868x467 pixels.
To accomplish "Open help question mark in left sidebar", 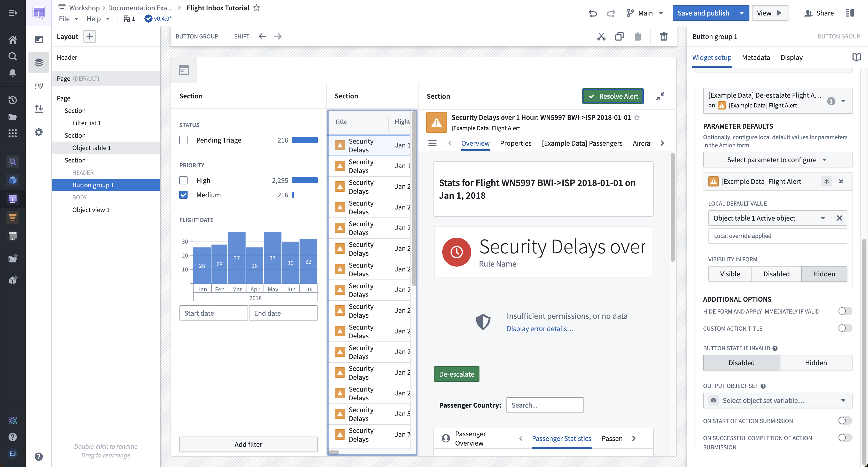I will click(12, 437).
